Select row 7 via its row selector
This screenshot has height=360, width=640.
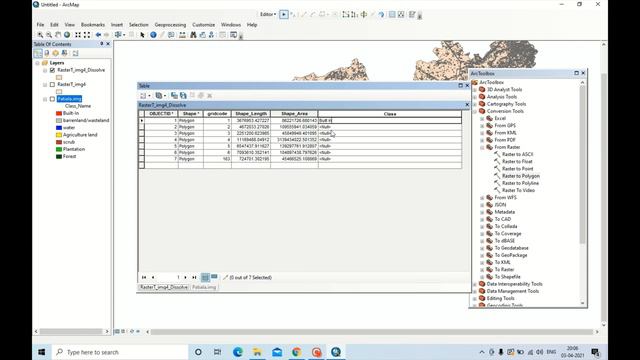[142, 159]
